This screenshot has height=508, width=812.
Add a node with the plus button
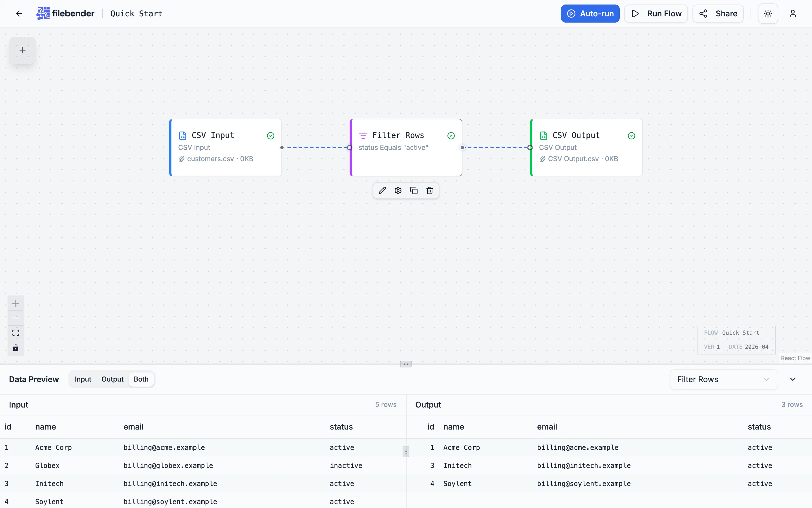click(23, 51)
